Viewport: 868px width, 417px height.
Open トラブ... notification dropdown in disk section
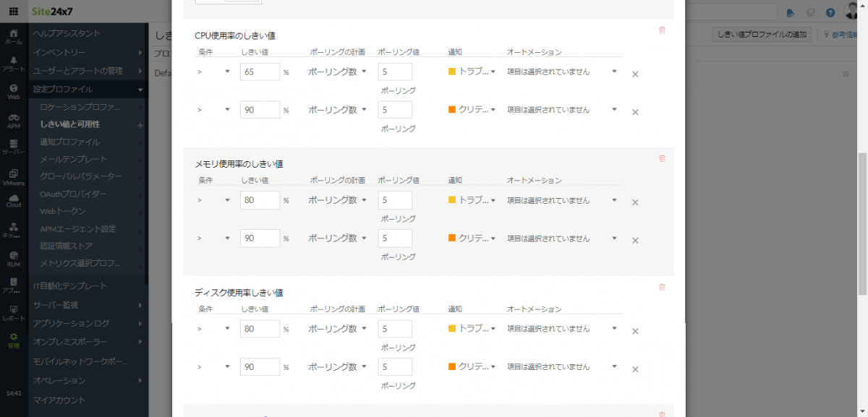point(472,329)
